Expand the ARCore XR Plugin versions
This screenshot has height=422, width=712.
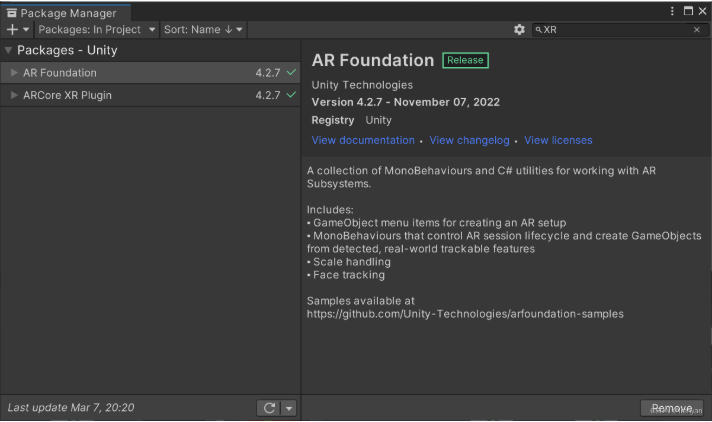tap(14, 95)
